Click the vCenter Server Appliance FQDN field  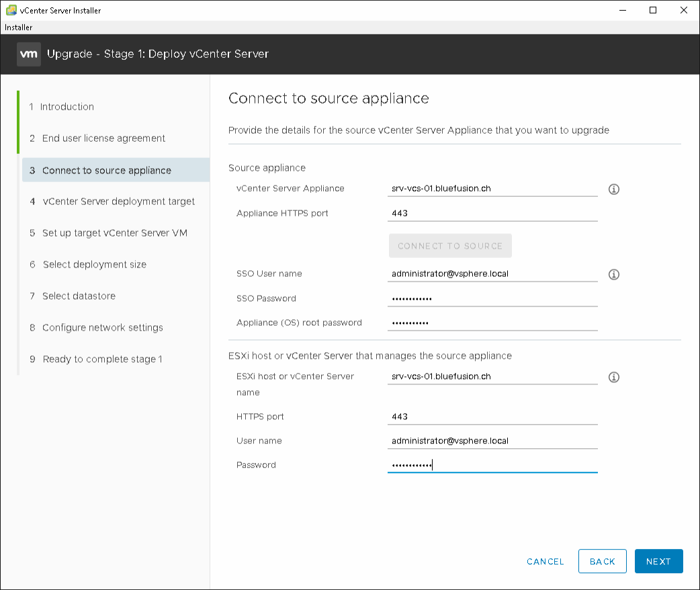492,189
